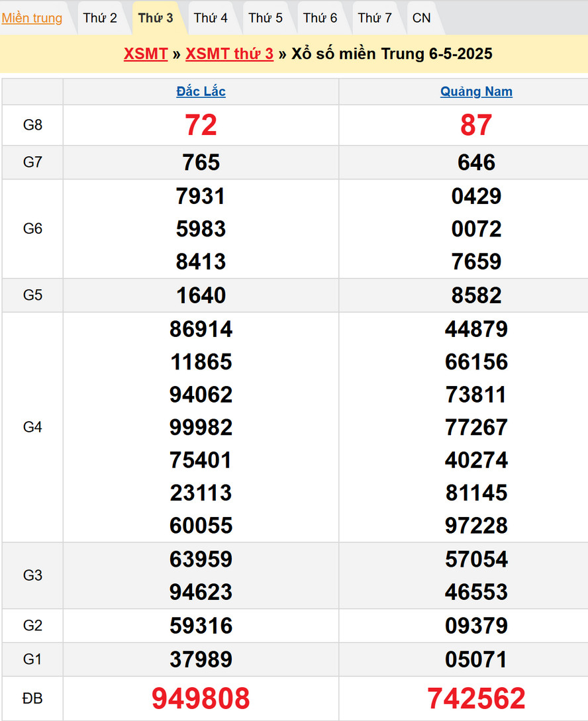Click Quảng Nam special prize 742562

476,698
